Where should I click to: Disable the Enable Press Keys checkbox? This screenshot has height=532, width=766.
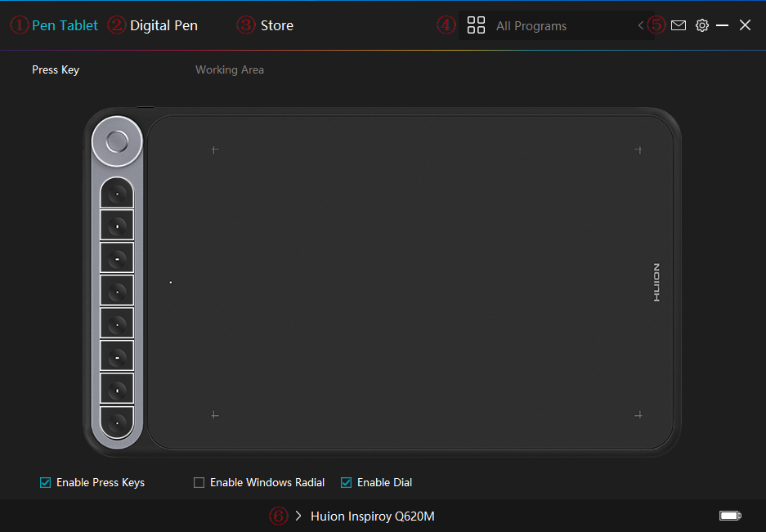pos(46,483)
